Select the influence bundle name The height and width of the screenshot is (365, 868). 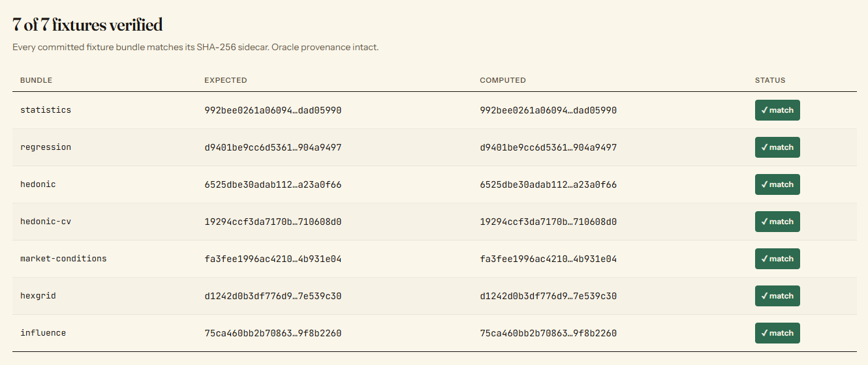(43, 333)
